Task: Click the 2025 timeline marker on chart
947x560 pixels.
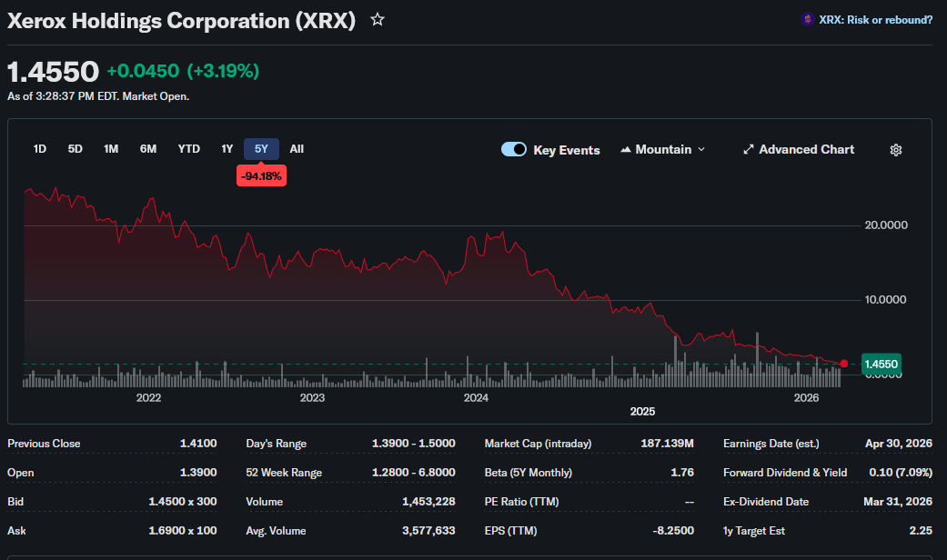Action: point(642,412)
